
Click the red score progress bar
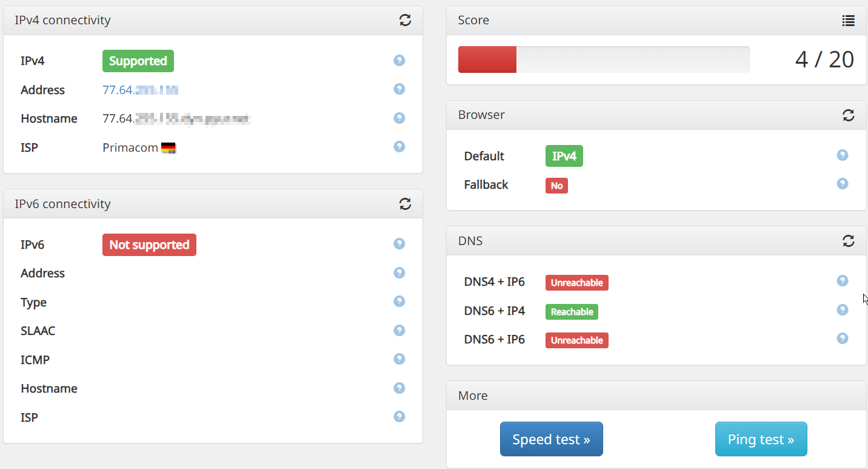pos(487,59)
